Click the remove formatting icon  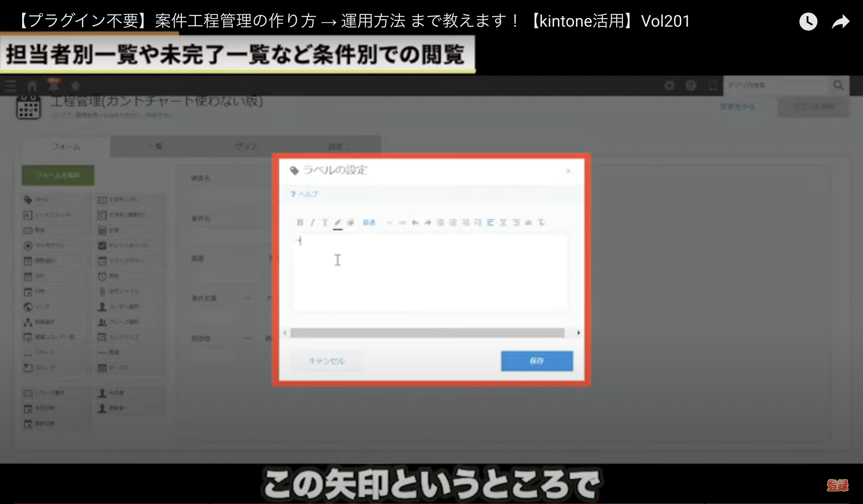pyautogui.click(x=541, y=223)
